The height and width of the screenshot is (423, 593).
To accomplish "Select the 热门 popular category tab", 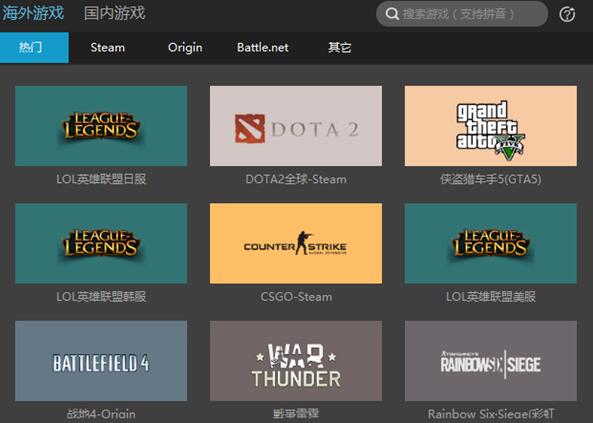I will (x=34, y=47).
